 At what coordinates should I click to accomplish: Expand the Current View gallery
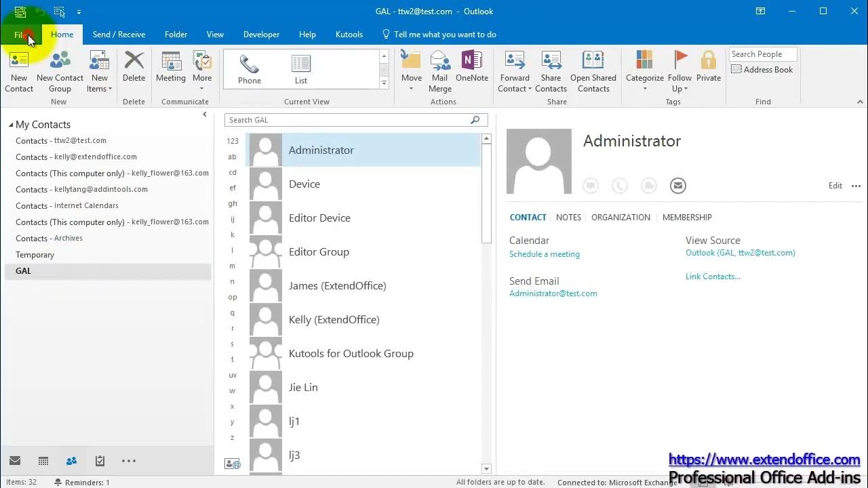(384, 83)
